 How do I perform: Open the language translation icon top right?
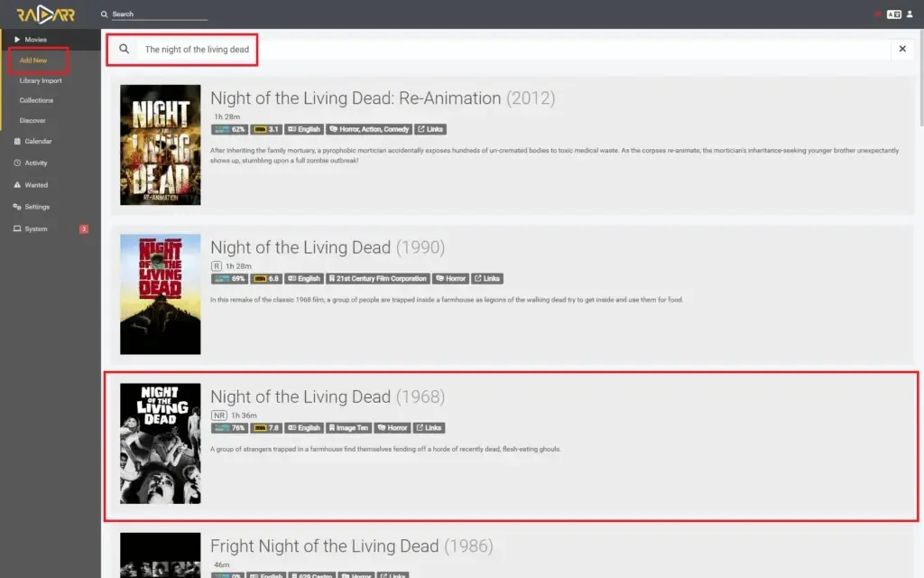(894, 14)
